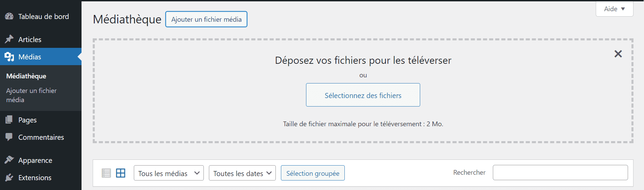Screen dimensions: 644x190
Task: Close the file upload drop zone
Action: point(618,54)
